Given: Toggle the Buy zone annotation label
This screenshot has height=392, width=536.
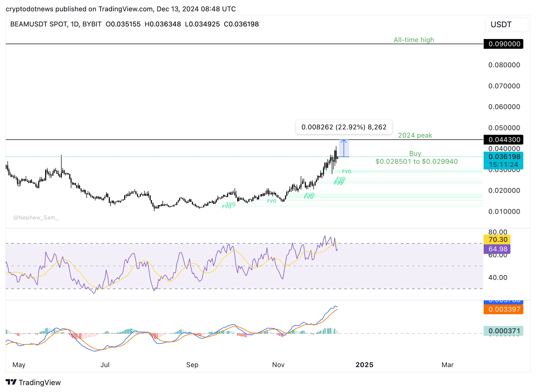Looking at the screenshot, I should coord(415,154).
